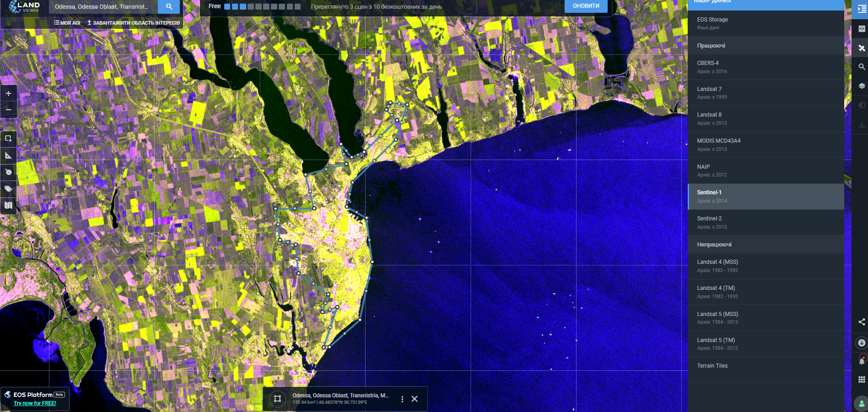868x412 pixels.
Task: Open the map layers tool at left toolbar bottom
Action: tap(8, 205)
